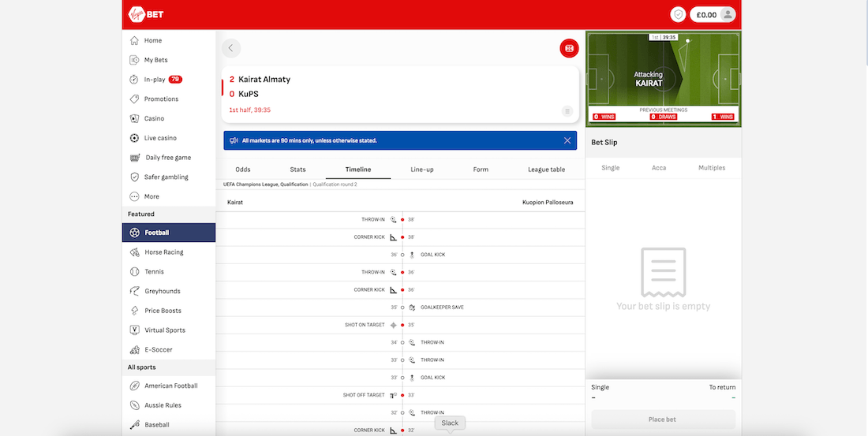Click the KuPS team name
The width and height of the screenshot is (868, 436).
click(249, 94)
